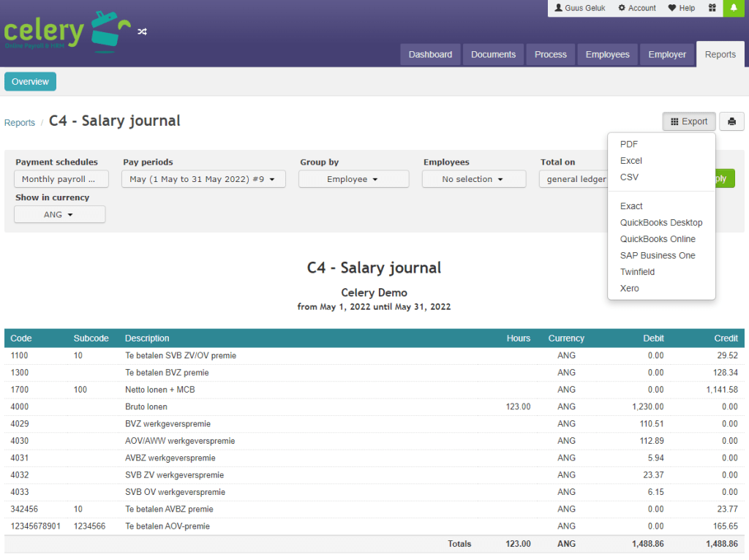The image size is (749, 560).
Task: Click the Overview button
Action: tap(30, 82)
